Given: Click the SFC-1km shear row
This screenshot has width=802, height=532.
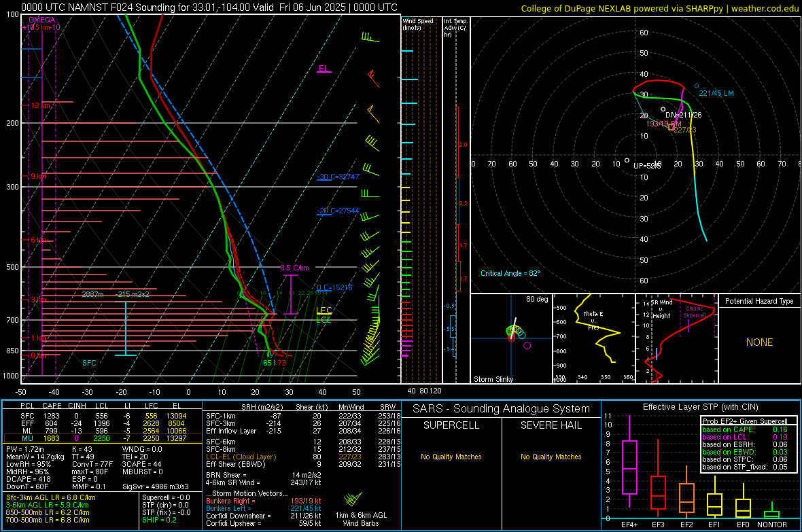Looking at the screenshot, I should [x=303, y=416].
